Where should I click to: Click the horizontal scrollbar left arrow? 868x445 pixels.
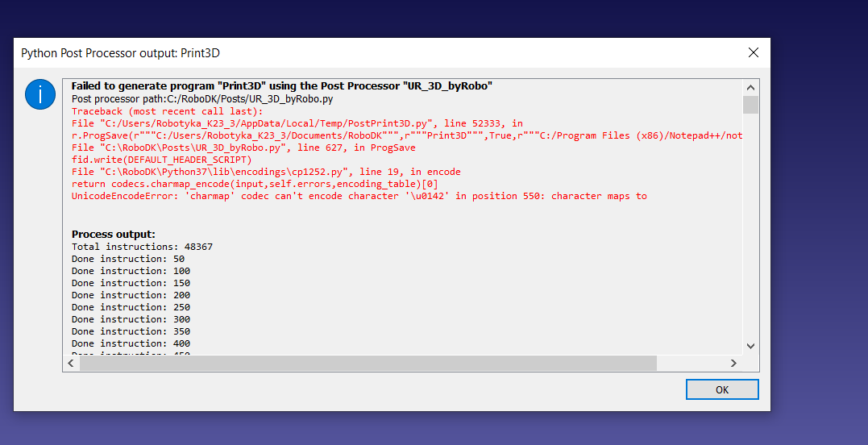coord(71,364)
